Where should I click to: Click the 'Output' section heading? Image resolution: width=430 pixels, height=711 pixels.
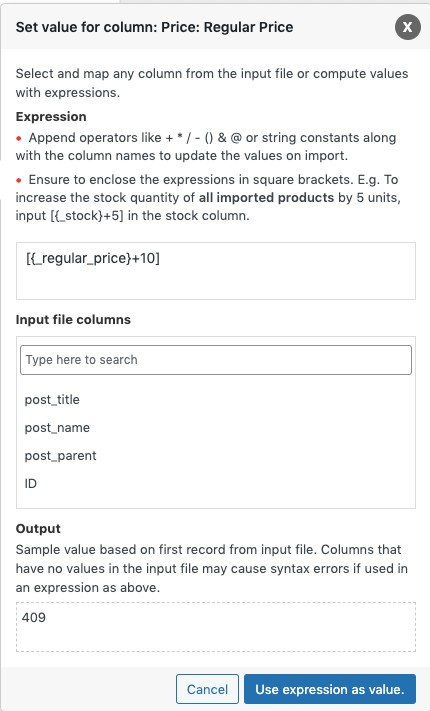click(x=38, y=529)
